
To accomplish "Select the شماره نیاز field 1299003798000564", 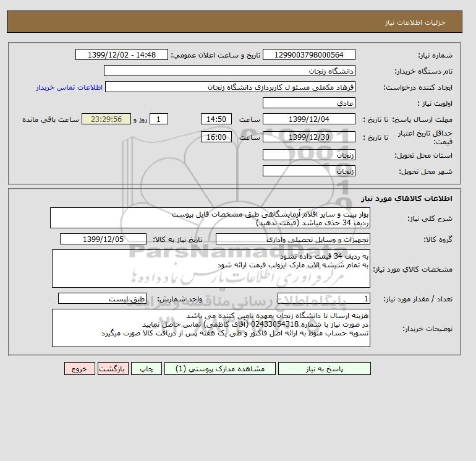I will click(x=308, y=54).
